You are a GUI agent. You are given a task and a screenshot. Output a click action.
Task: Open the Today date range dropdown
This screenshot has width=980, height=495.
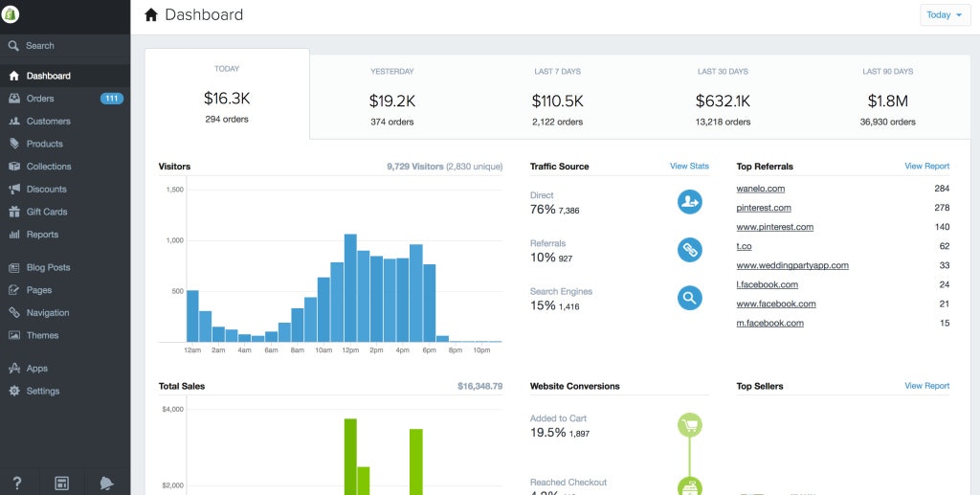click(x=945, y=15)
